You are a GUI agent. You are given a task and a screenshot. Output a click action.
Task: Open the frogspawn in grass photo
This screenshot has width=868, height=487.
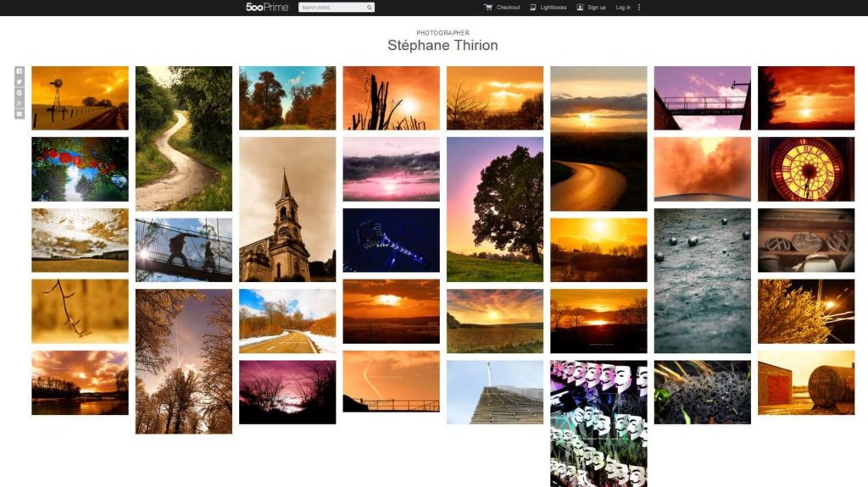703,392
